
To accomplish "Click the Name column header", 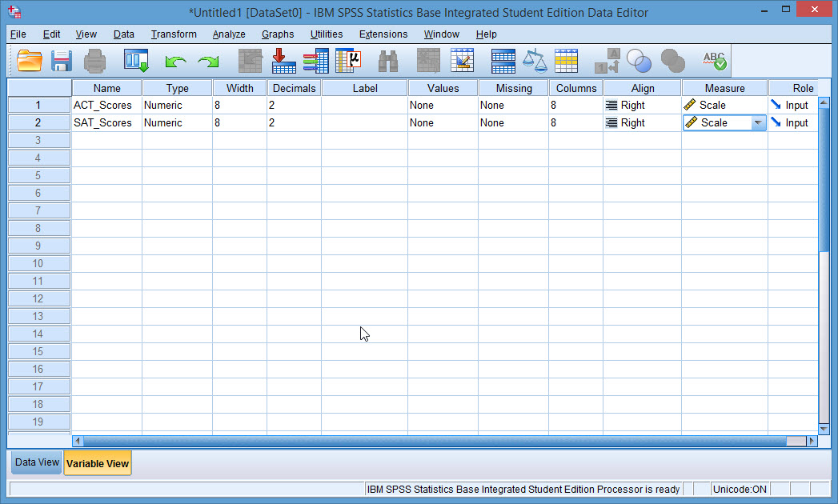I will click(107, 88).
